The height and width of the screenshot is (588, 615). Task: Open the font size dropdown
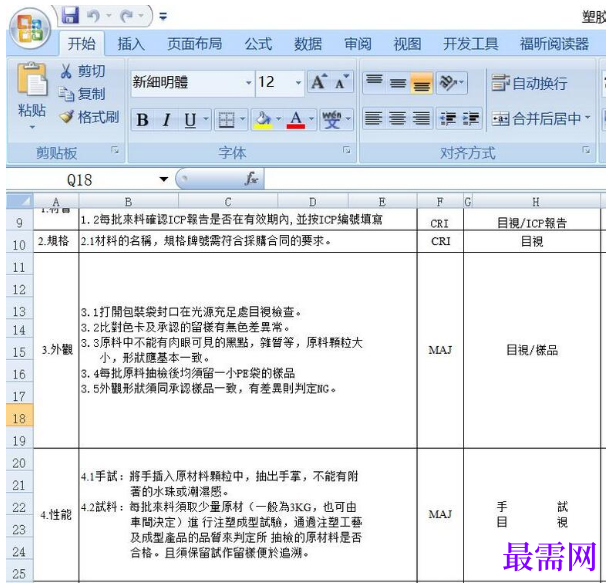tap(298, 83)
